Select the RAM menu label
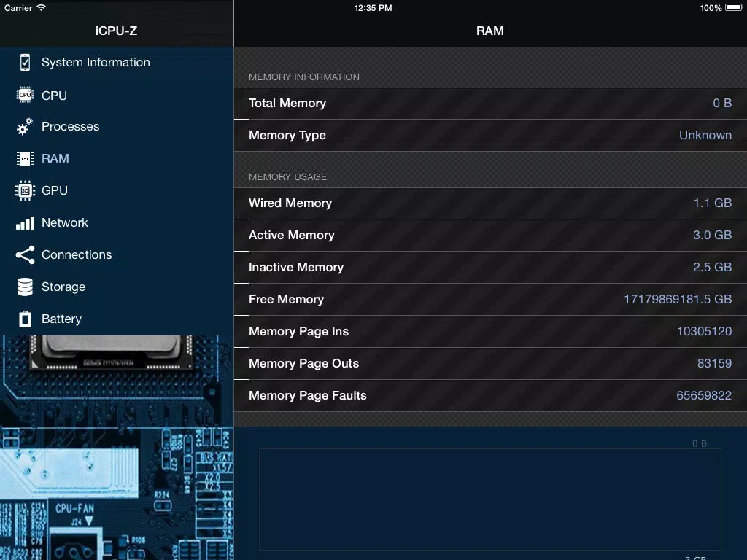The width and height of the screenshot is (747, 560). click(x=55, y=158)
